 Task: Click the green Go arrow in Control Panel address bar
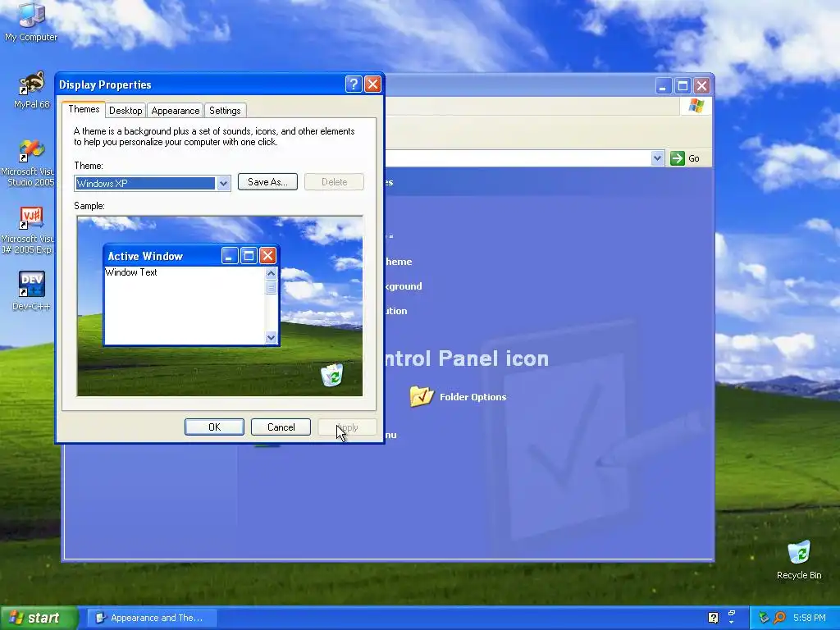(x=677, y=158)
